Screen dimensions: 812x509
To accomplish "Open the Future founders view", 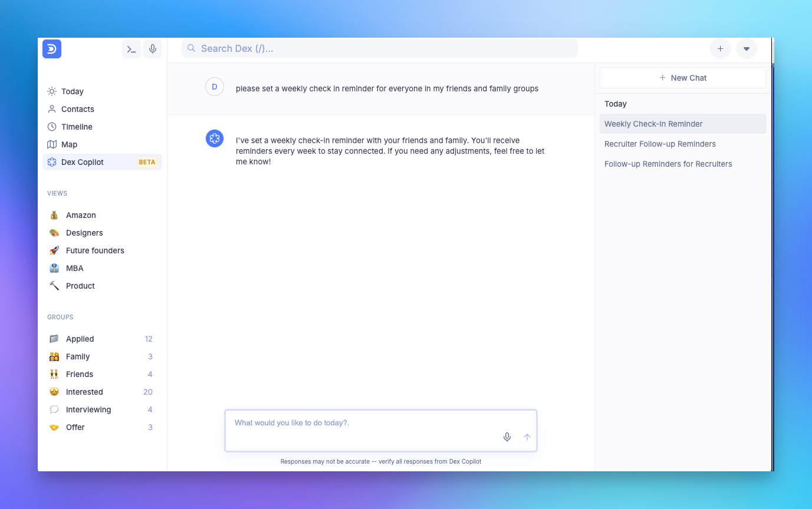I will [x=102, y=250].
